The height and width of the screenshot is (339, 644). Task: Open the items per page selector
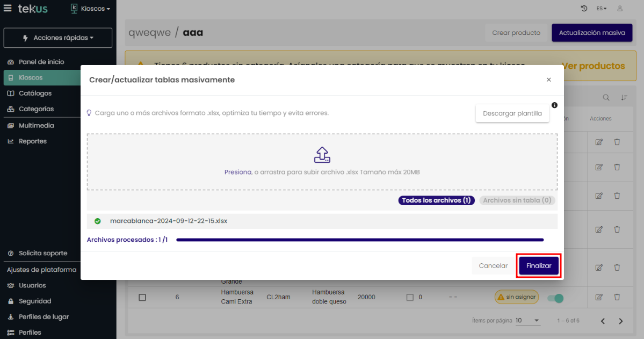click(x=528, y=321)
